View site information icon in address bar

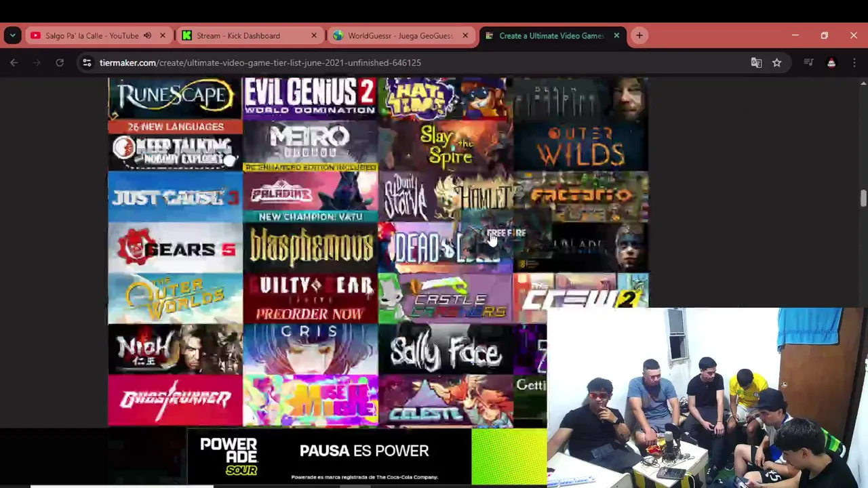click(87, 62)
